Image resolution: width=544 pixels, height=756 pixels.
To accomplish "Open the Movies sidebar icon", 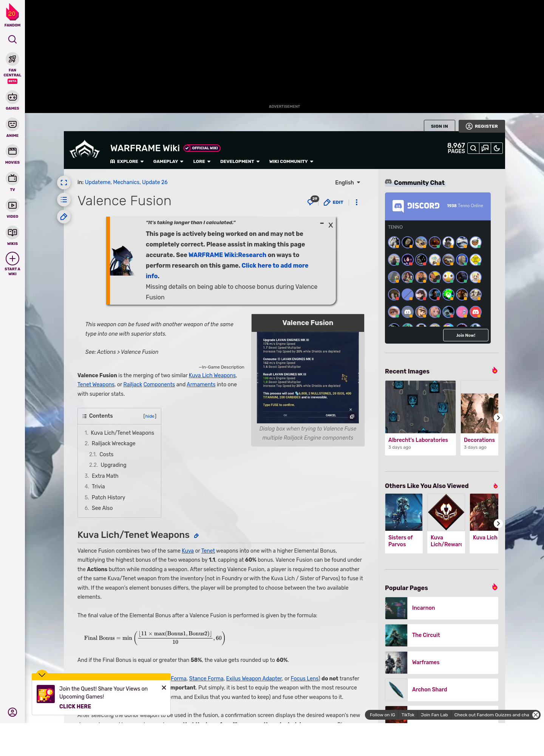I will (12, 151).
